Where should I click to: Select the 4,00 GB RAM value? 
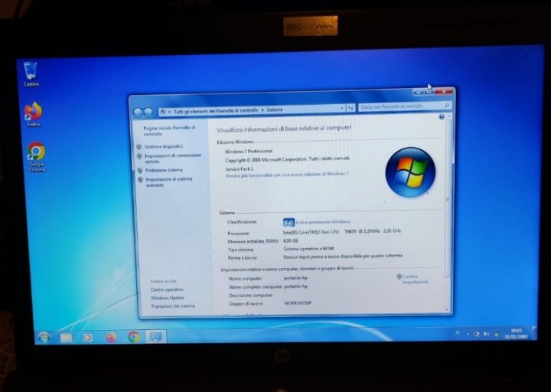290,241
